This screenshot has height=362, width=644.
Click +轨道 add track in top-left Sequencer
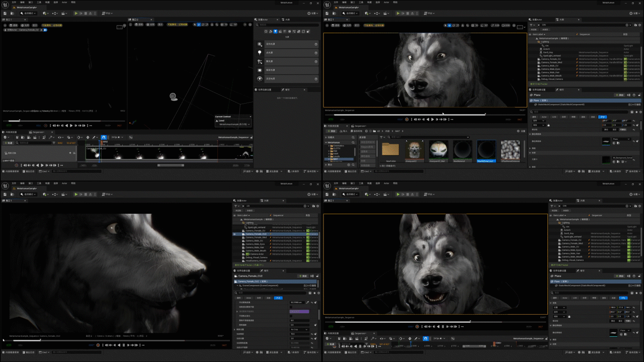click(x=10, y=143)
